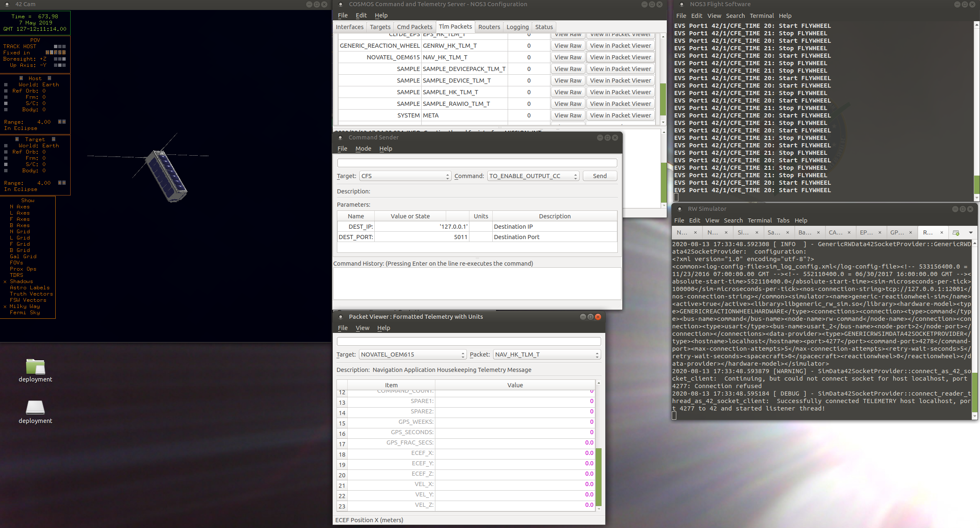Click View Raw for SAMPLE_HK_TLM_T
The image size is (980, 528).
567,92
